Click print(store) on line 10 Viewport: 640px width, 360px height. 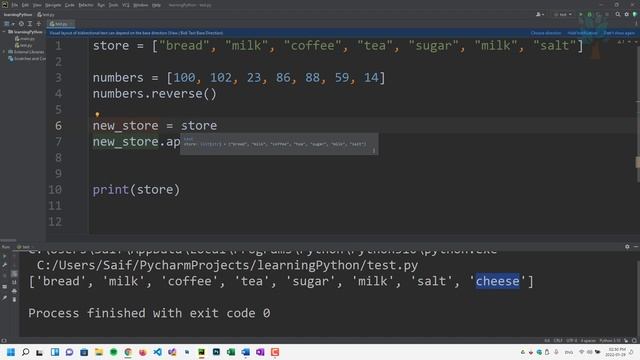point(136,190)
